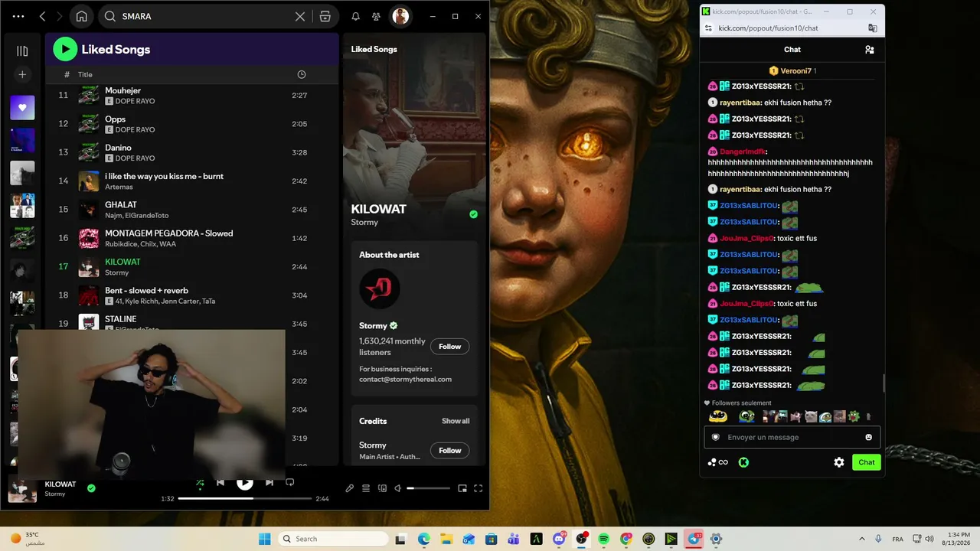Open the Windows Start menu
Image resolution: width=980 pixels, height=551 pixels.
tap(265, 539)
